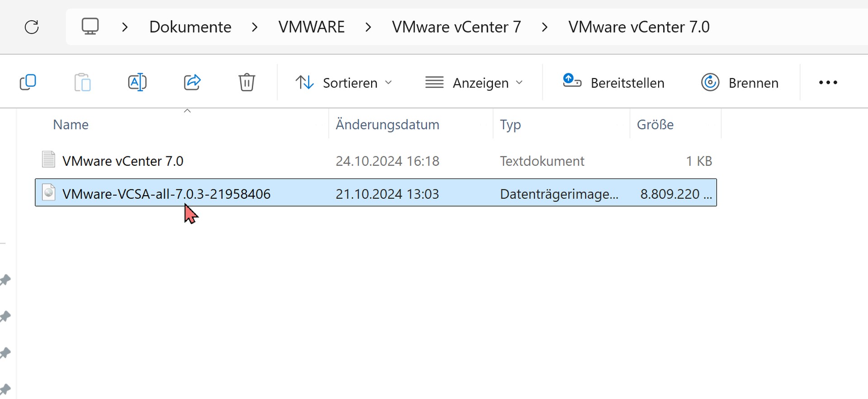This screenshot has width=868, height=399.
Task: Select VMware-VCSA-all-7.0.3-21958406 image file
Action: pyautogui.click(x=376, y=193)
